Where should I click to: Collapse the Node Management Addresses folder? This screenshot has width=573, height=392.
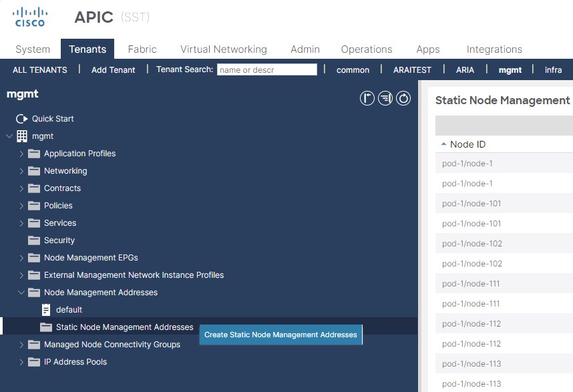click(21, 292)
